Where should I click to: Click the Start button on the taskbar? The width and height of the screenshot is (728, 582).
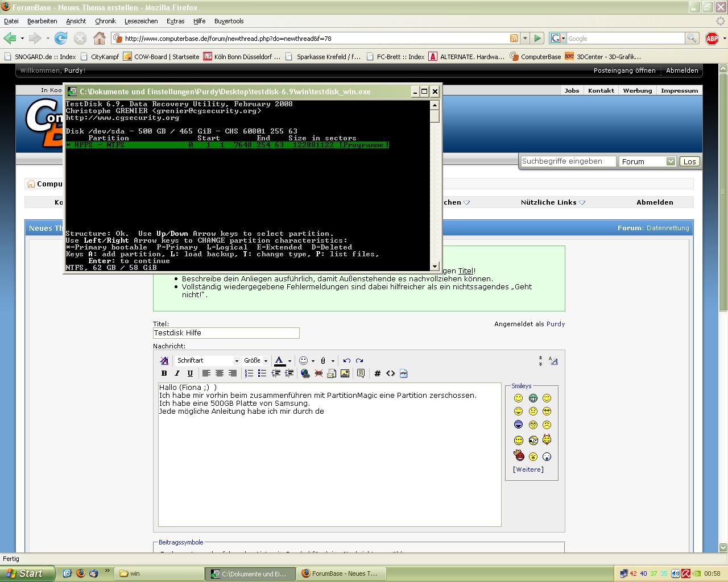(28, 573)
